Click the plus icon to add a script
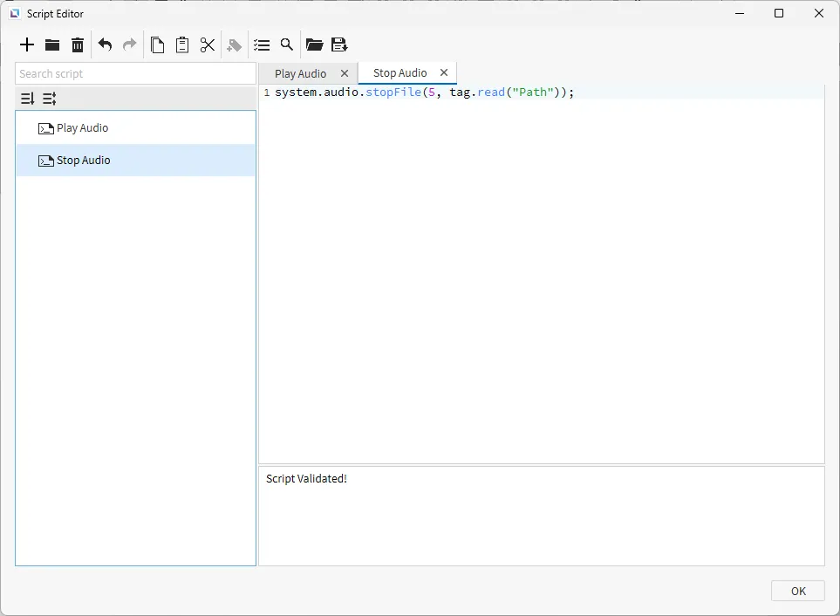The height and width of the screenshot is (616, 840). click(27, 44)
